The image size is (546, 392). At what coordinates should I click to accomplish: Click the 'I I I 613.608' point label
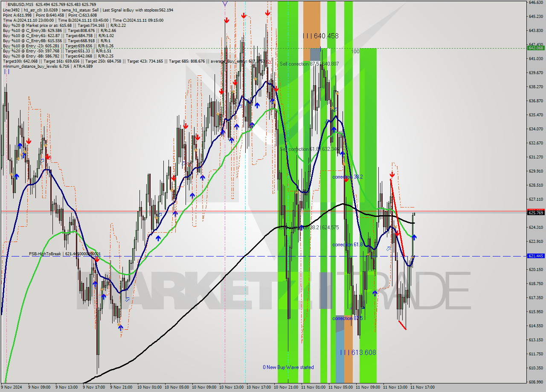(358, 352)
